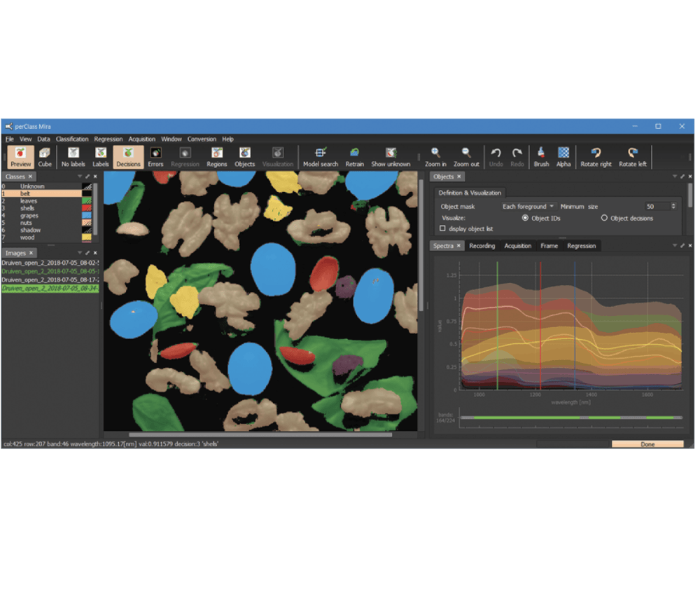
Task: Select Object IDs radio button
Action: 525,218
